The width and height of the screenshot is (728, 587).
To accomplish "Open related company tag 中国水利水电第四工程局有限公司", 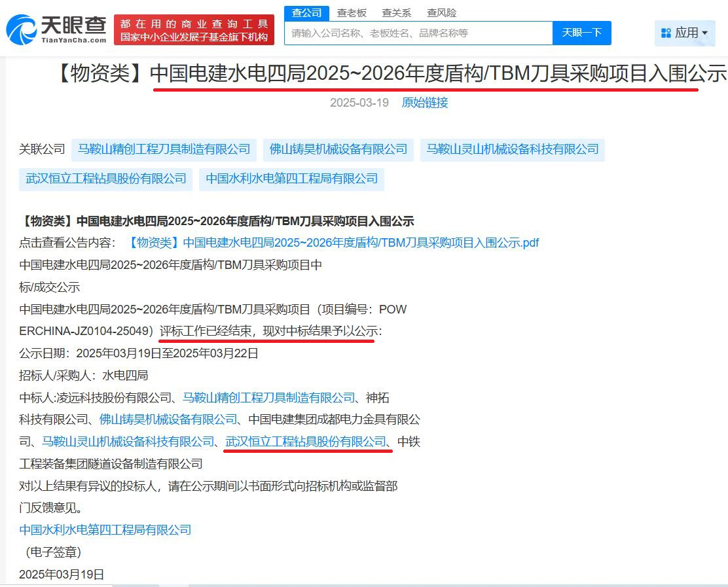I will click(x=291, y=179).
